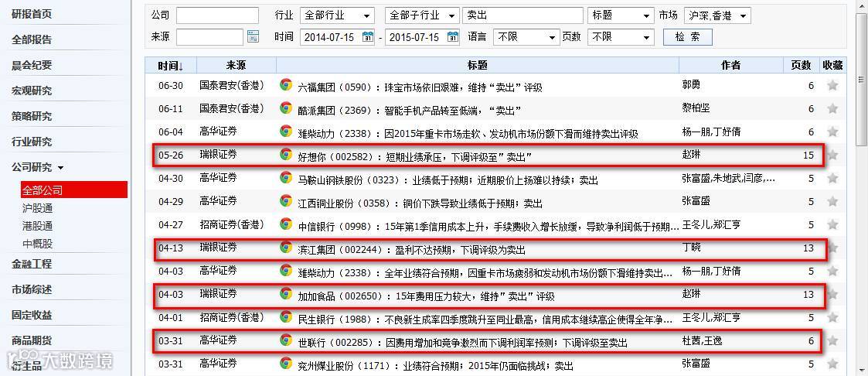Click Chrome icon beside 滨江集团 (002244)
Image resolution: width=868 pixels, height=376 pixels.
click(286, 248)
